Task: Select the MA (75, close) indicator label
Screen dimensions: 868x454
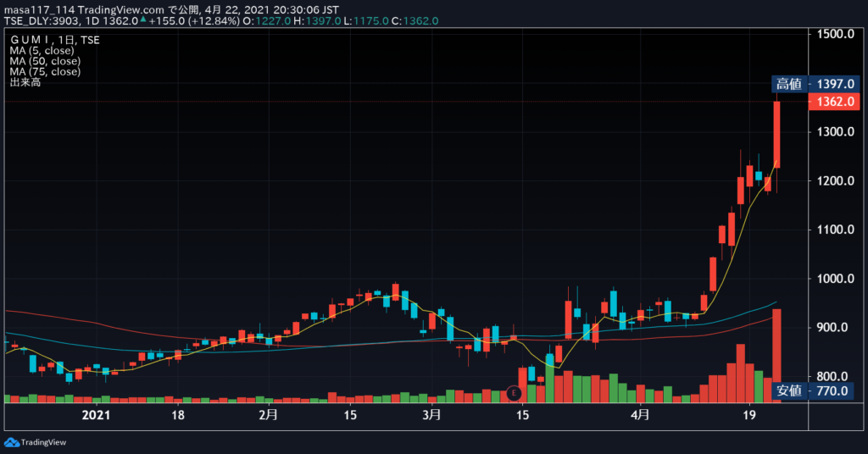Action: coord(45,71)
